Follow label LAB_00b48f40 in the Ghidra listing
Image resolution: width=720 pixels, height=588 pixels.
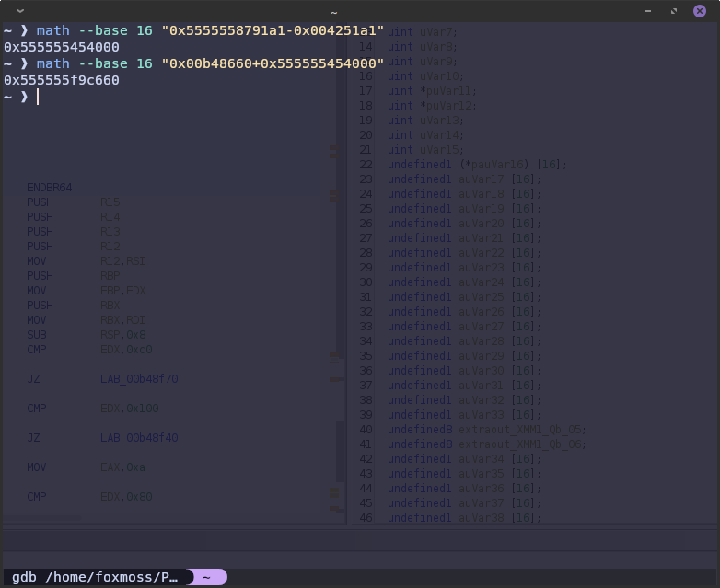pyautogui.click(x=139, y=437)
